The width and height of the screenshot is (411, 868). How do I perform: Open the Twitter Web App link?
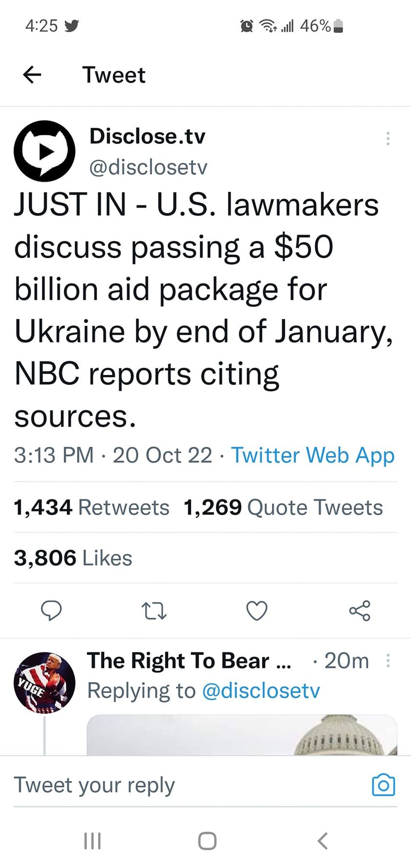point(313,455)
